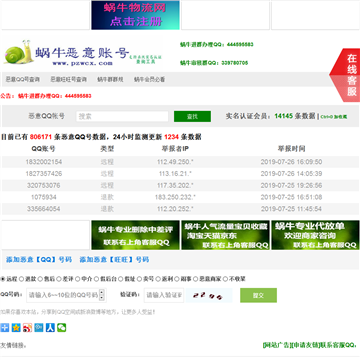The width and height of the screenshot is (360, 360).
Task: Open the 蜗牛专业代放单 ad banner
Action: (315, 235)
